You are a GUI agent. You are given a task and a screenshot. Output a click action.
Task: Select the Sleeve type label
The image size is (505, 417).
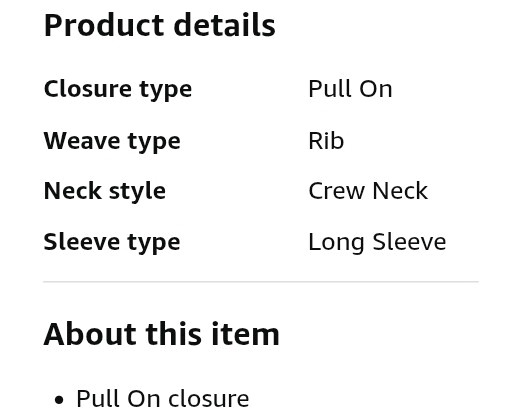[x=112, y=242]
